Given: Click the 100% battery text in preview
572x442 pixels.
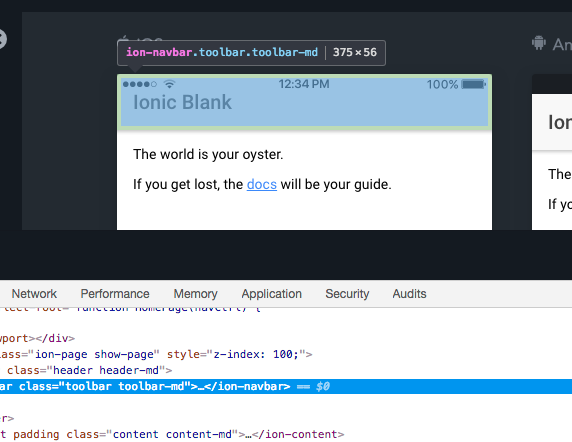Looking at the screenshot, I should pyautogui.click(x=442, y=84).
